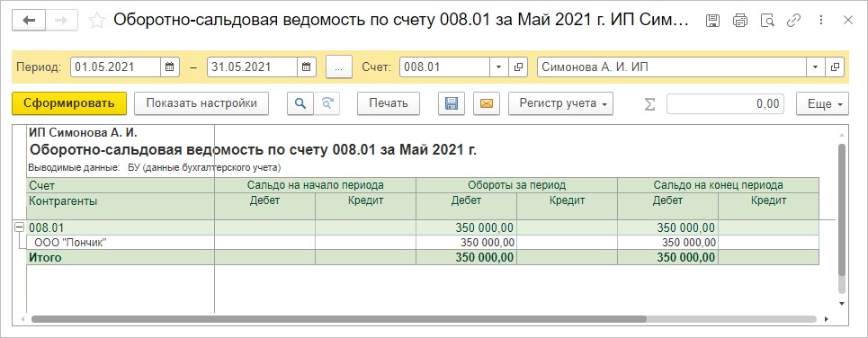Image resolution: width=868 pixels, height=338 pixels.
Task: Copy link using chain icon in title bar
Action: click(794, 21)
